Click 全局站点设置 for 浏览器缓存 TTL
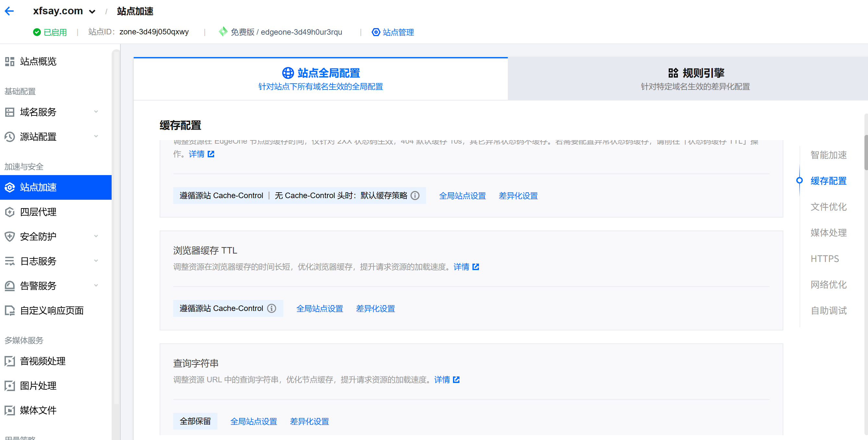The image size is (868, 440). pyautogui.click(x=319, y=309)
